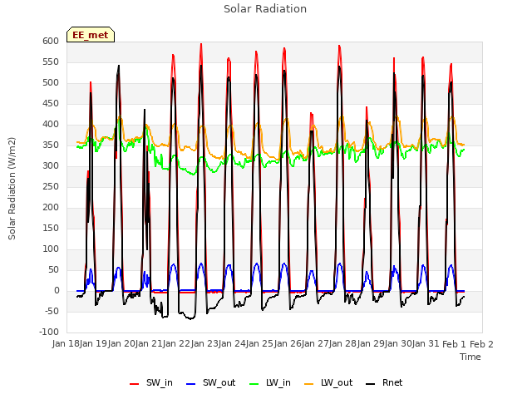Click the SW_in legend entry
Image resolution: width=532 pixels, height=399 pixels.
click(151, 383)
